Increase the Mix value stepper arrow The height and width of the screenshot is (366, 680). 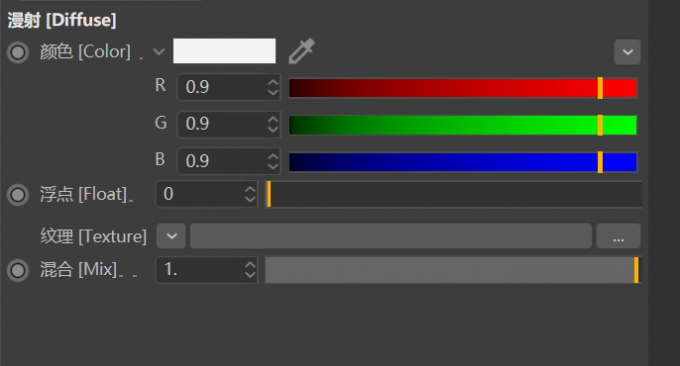250,264
